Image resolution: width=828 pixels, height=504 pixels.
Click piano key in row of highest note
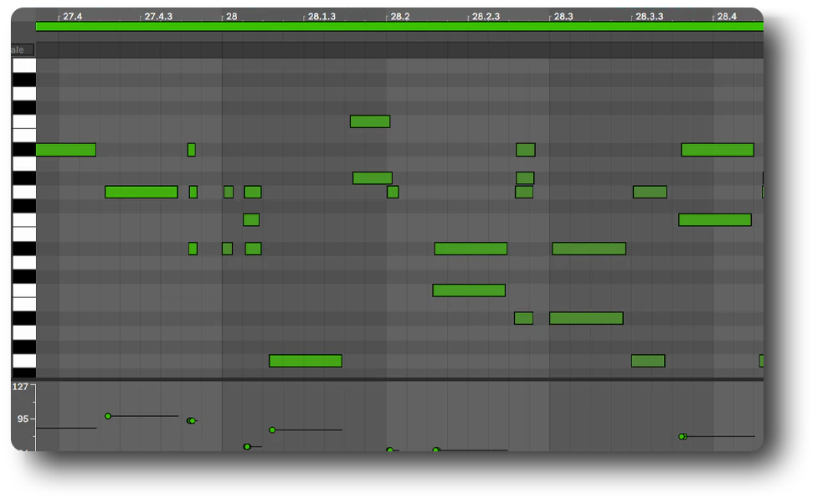click(23, 121)
